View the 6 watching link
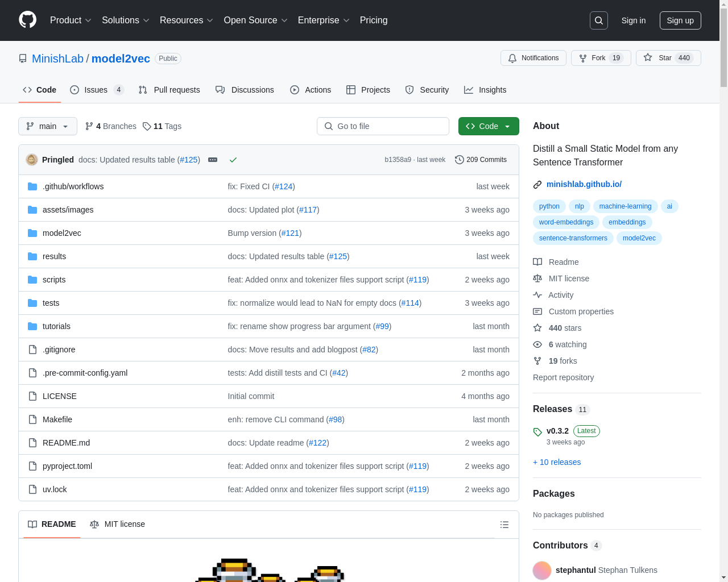This screenshot has width=728, height=582. [560, 344]
